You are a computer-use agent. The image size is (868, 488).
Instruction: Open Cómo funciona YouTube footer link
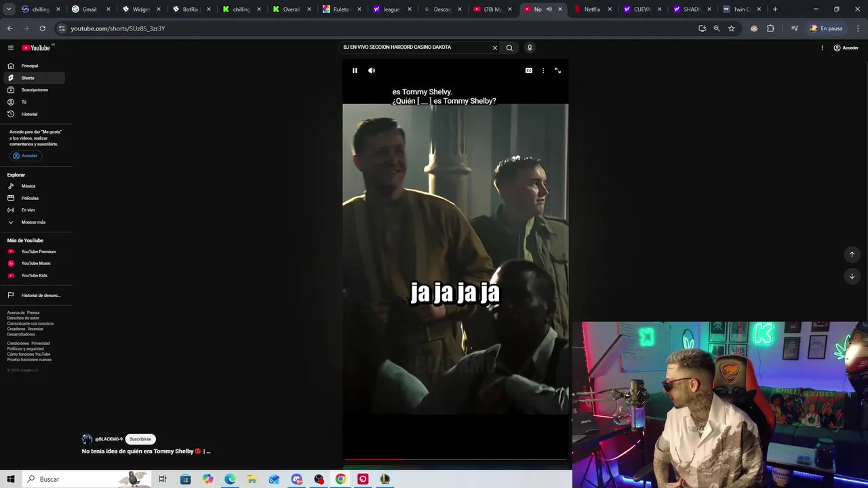28,354
